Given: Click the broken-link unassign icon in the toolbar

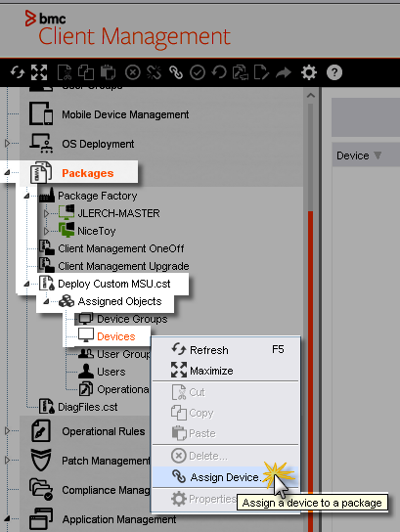Looking at the screenshot, I should [154, 72].
